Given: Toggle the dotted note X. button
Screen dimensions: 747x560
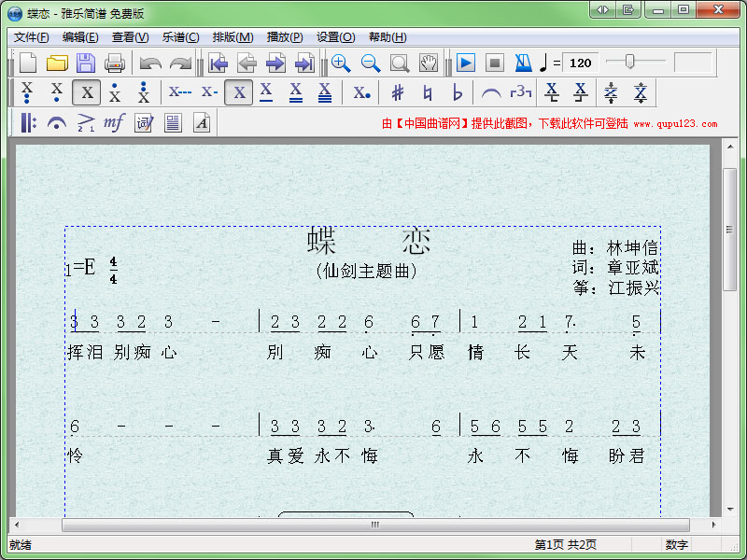Looking at the screenshot, I should tap(361, 92).
